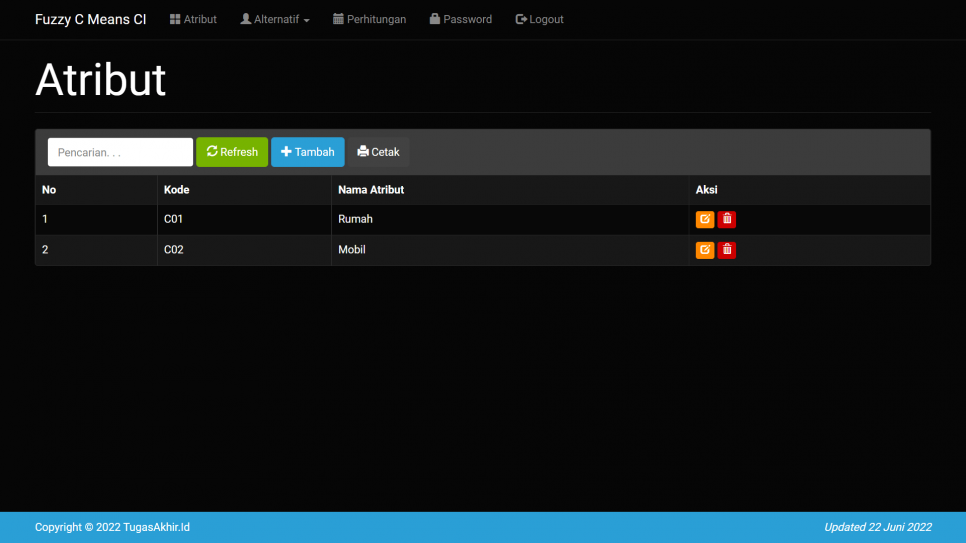Go to the Perhitungan calculation page
Screen dimensions: 966x543
(x=369, y=19)
